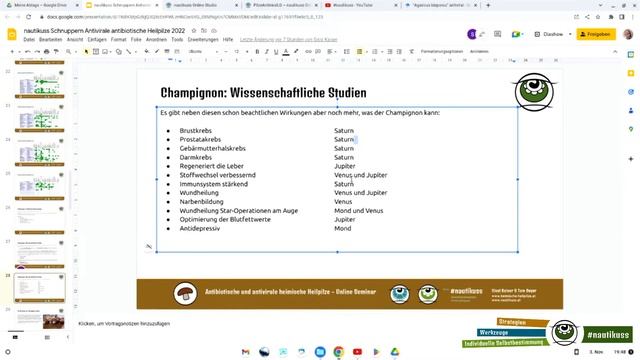Toggle the bulleted list button

[x=359, y=51]
